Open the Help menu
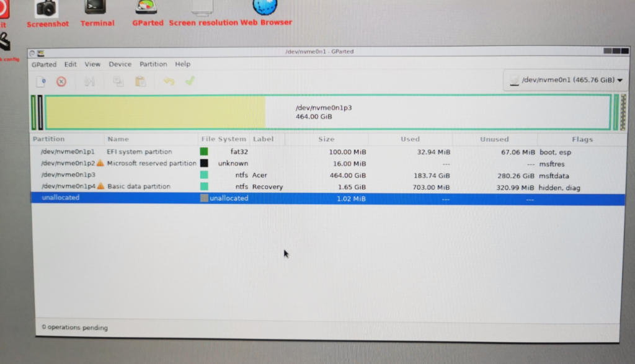 coord(183,64)
